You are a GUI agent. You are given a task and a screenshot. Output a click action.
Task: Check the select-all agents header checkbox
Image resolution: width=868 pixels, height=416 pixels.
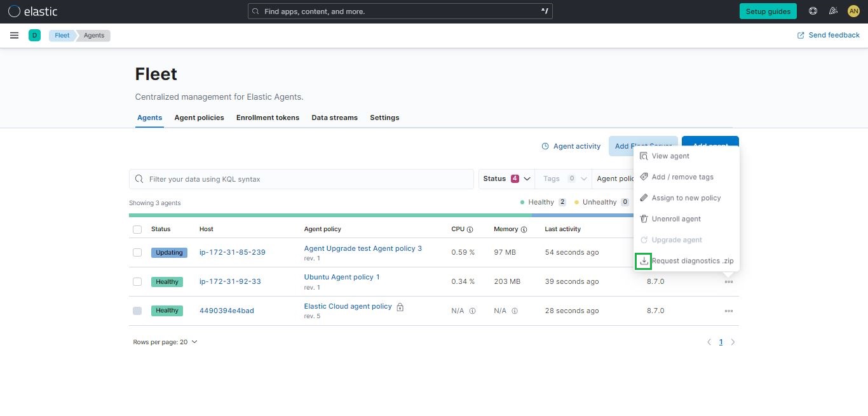137,229
